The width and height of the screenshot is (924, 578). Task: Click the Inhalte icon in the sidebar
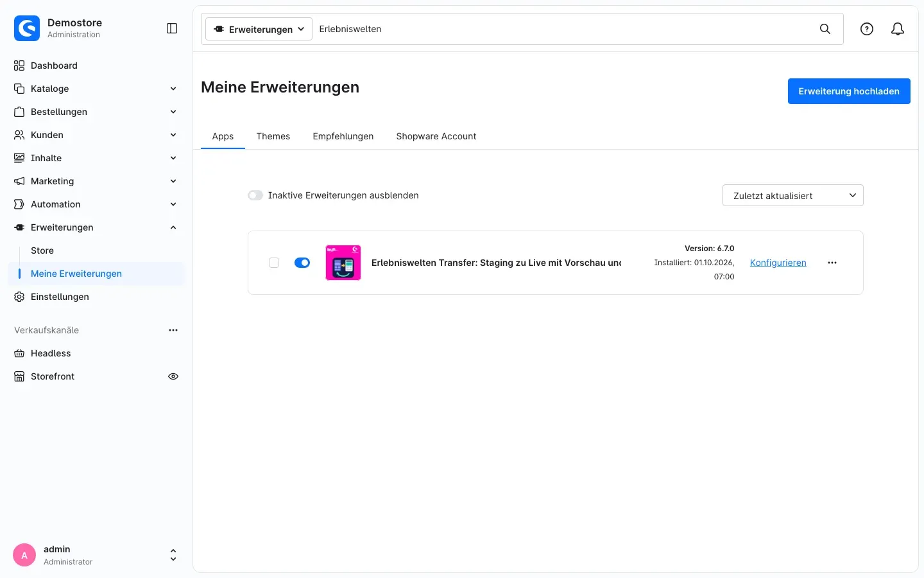point(19,158)
